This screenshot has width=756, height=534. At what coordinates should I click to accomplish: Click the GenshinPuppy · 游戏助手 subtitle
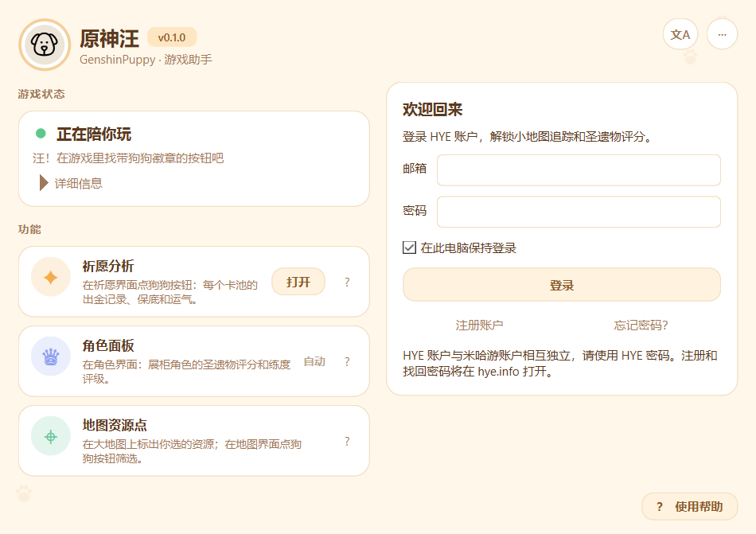tap(146, 60)
